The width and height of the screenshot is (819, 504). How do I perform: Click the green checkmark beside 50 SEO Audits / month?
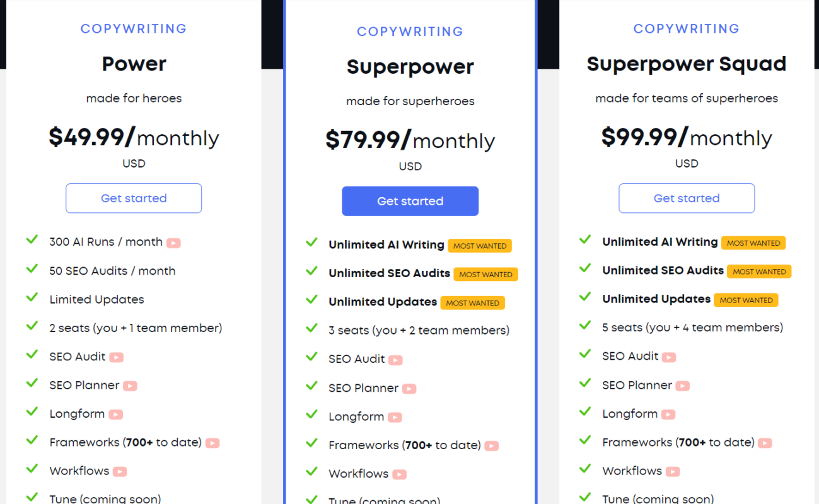point(32,269)
